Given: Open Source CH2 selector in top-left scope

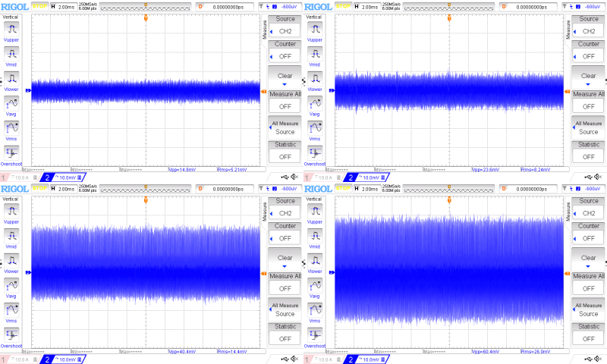Looking at the screenshot, I should (285, 31).
